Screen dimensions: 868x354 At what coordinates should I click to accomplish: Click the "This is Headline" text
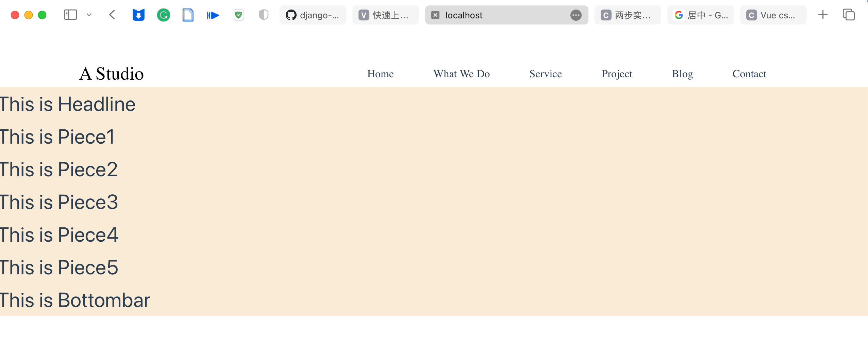pos(68,104)
